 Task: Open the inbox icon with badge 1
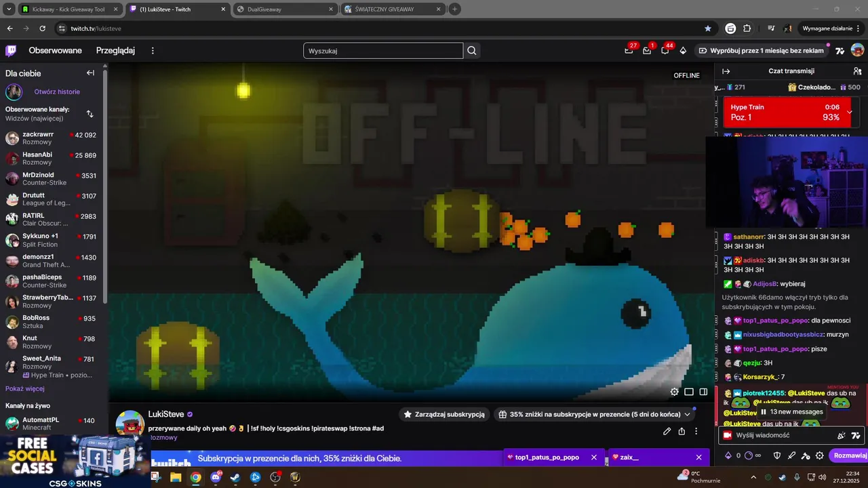pyautogui.click(x=647, y=50)
